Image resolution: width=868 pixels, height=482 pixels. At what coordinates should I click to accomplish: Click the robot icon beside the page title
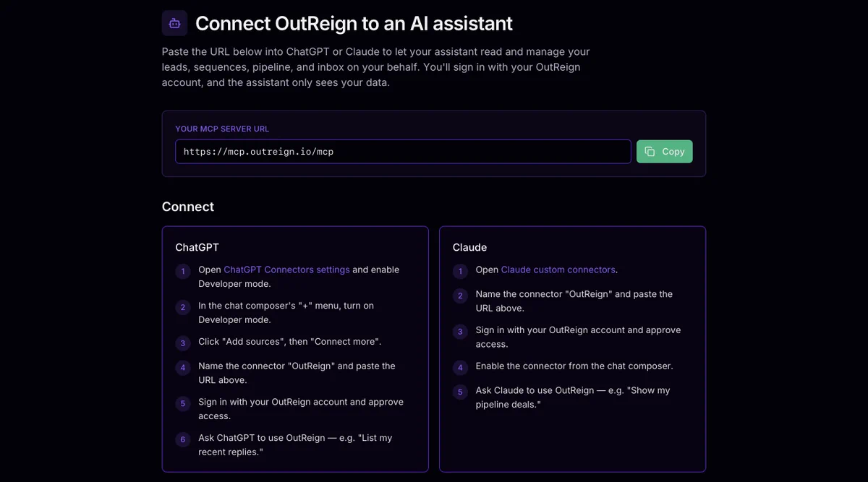[174, 23]
